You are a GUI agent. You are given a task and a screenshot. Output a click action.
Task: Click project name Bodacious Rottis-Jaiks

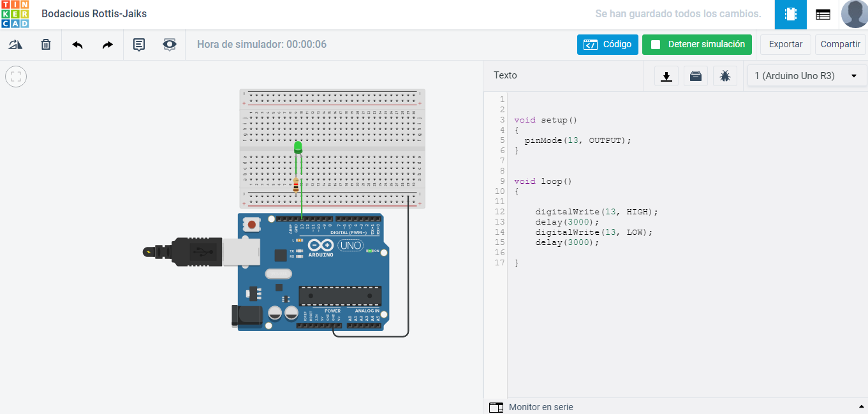click(94, 13)
